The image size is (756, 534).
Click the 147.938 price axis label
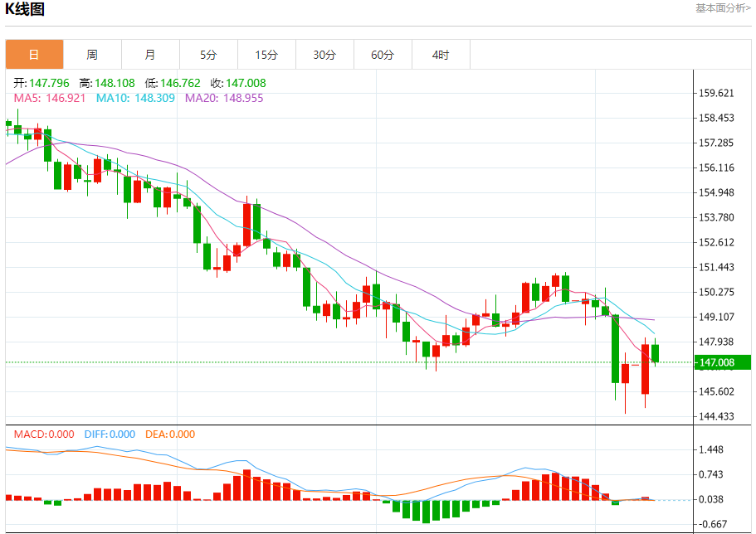coord(716,342)
